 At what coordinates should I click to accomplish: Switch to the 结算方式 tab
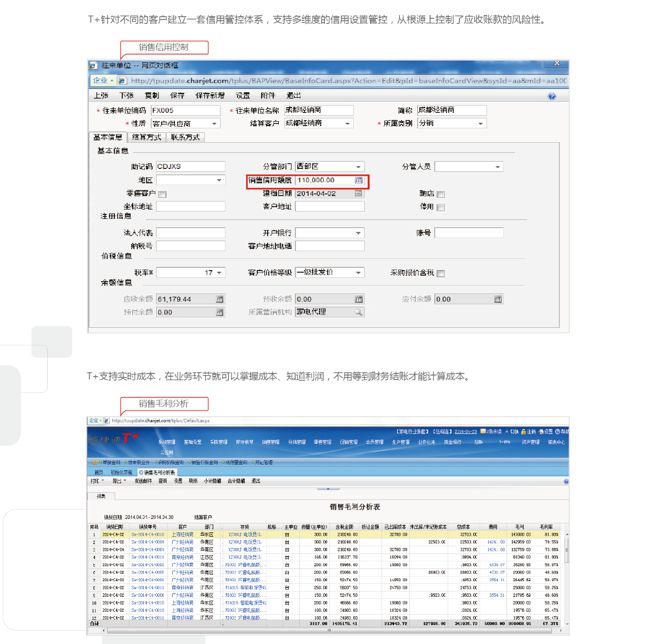click(147, 137)
